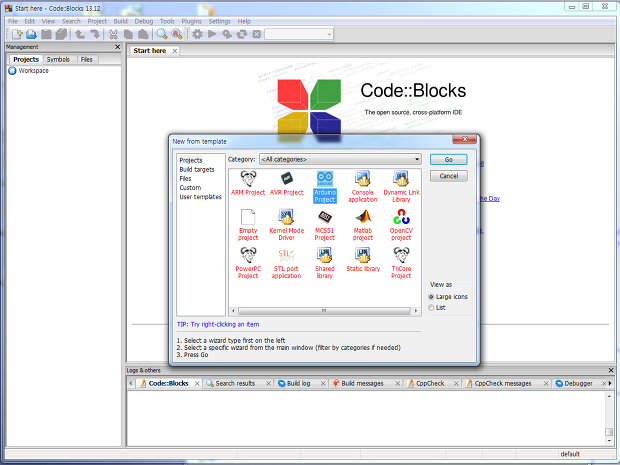Open the Edit menu

(x=29, y=21)
